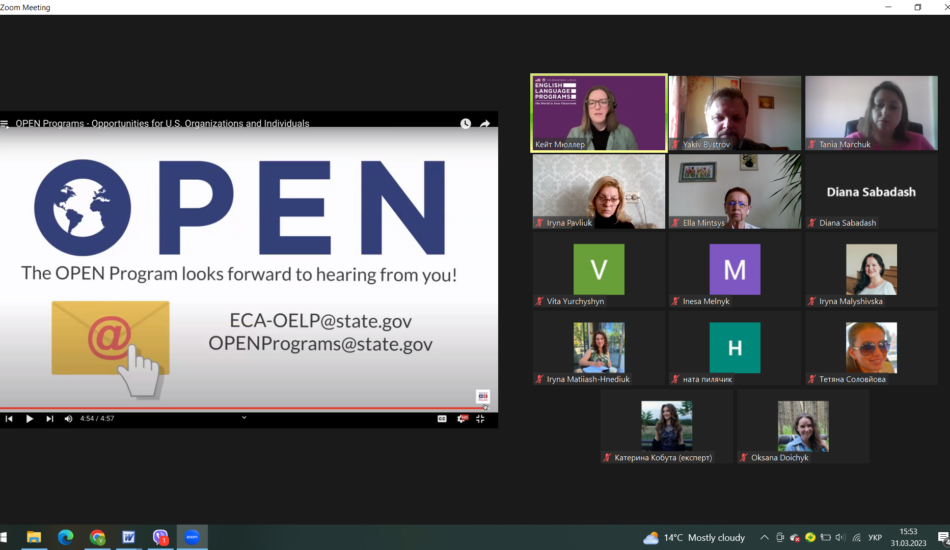Click the Watch Later clock icon
Viewport: 950px width, 550px height.
pyautogui.click(x=465, y=124)
